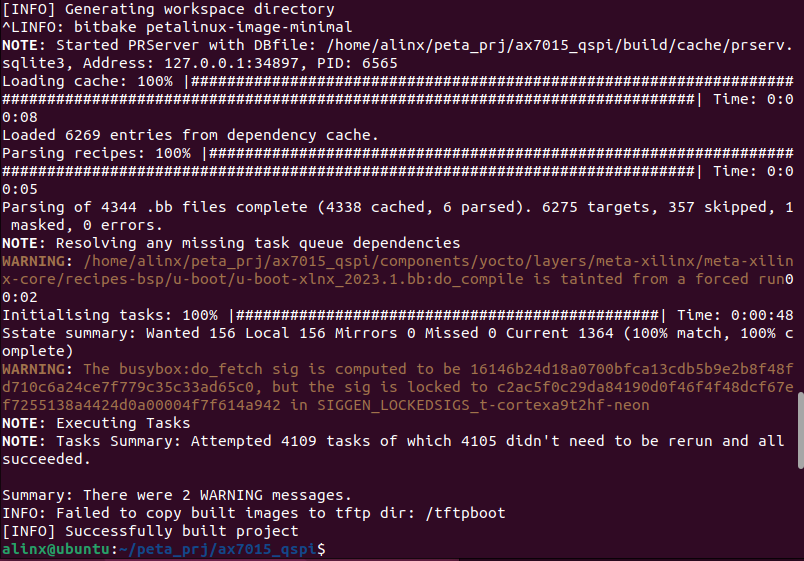Click the PRServer DBfile path /home/alinx/peta_prj

tap(560, 45)
